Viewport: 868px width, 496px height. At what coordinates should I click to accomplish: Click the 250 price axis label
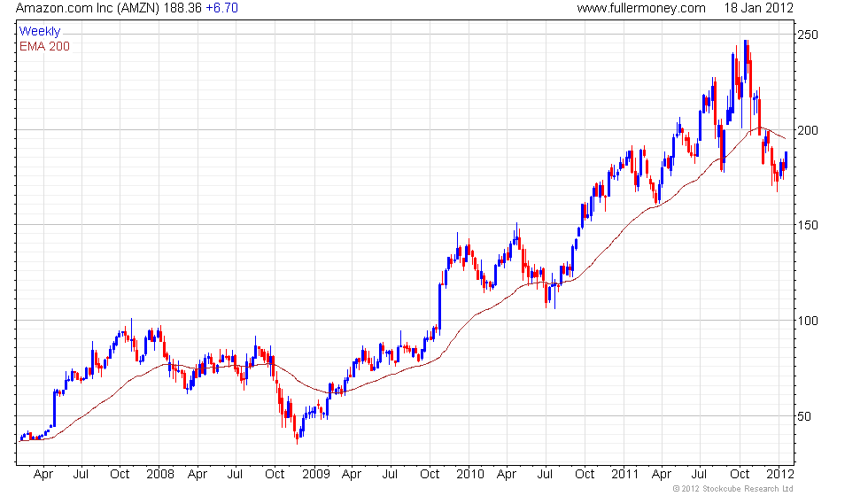coord(807,35)
